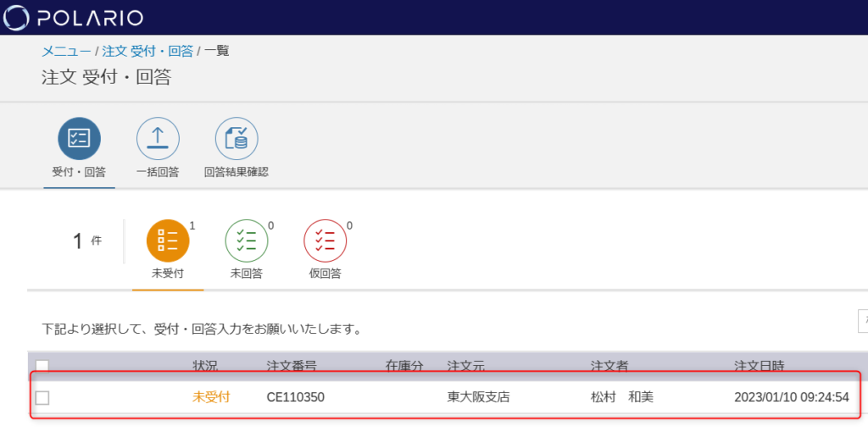Select the orange 未受付 filter icon
Screen dimensions: 868x443
click(x=168, y=241)
